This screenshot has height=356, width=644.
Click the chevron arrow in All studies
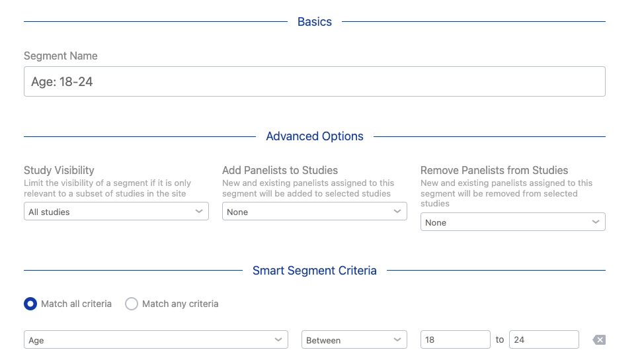click(199, 211)
